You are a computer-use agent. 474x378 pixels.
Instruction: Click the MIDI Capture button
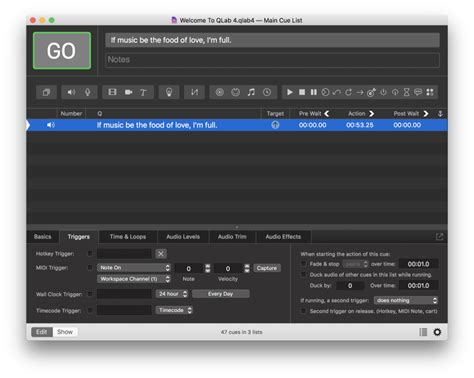click(x=267, y=268)
